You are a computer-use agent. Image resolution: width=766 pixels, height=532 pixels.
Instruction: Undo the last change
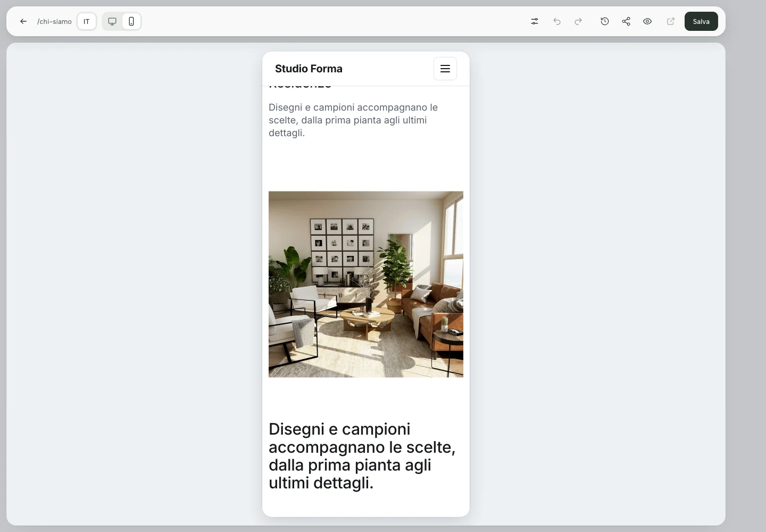click(557, 21)
